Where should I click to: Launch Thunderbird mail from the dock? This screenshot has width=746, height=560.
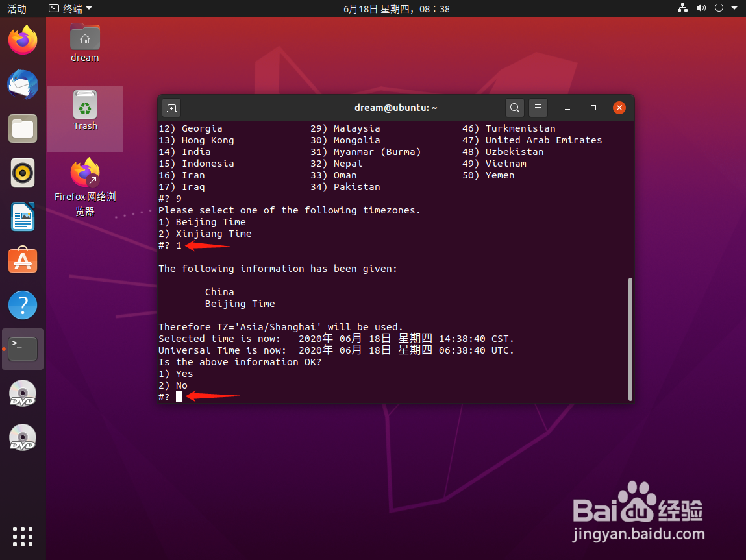pyautogui.click(x=22, y=84)
